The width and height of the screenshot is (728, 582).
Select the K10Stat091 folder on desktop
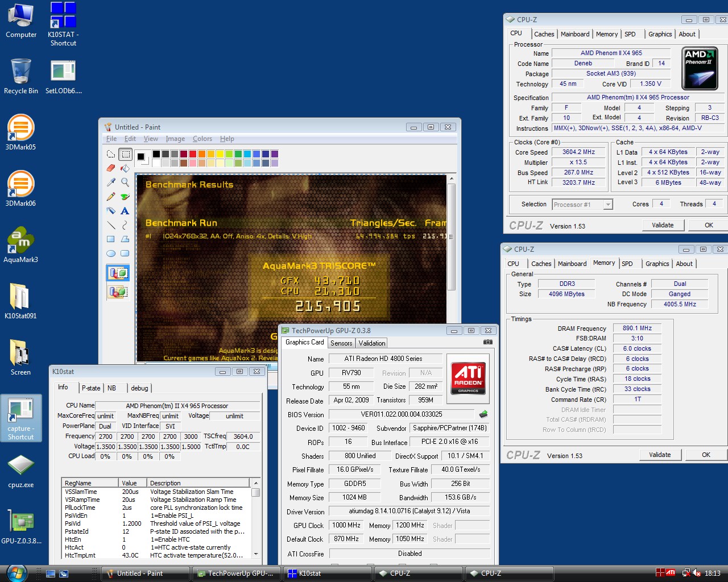[x=20, y=302]
